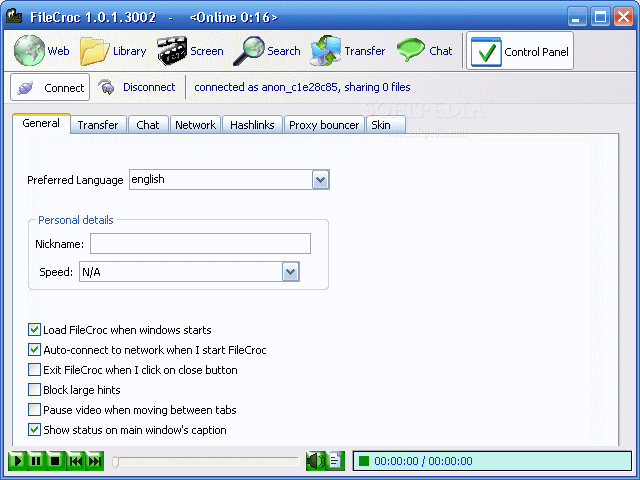Open the Web globe icon

click(x=29, y=50)
